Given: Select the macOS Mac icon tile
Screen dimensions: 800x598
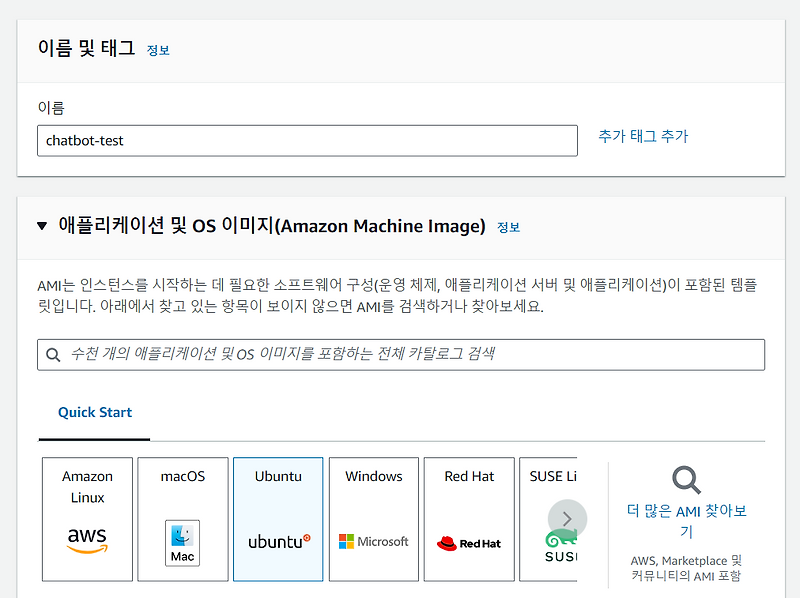Looking at the screenshot, I should coord(182,540).
